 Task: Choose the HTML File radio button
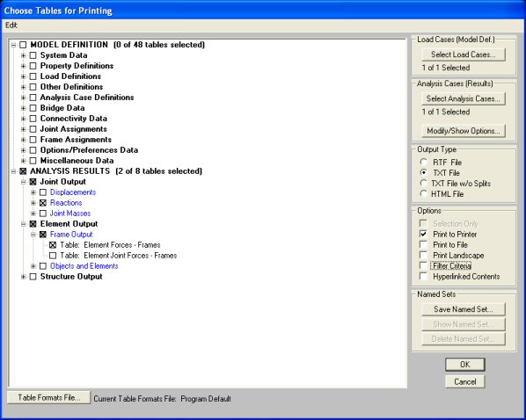coord(424,193)
